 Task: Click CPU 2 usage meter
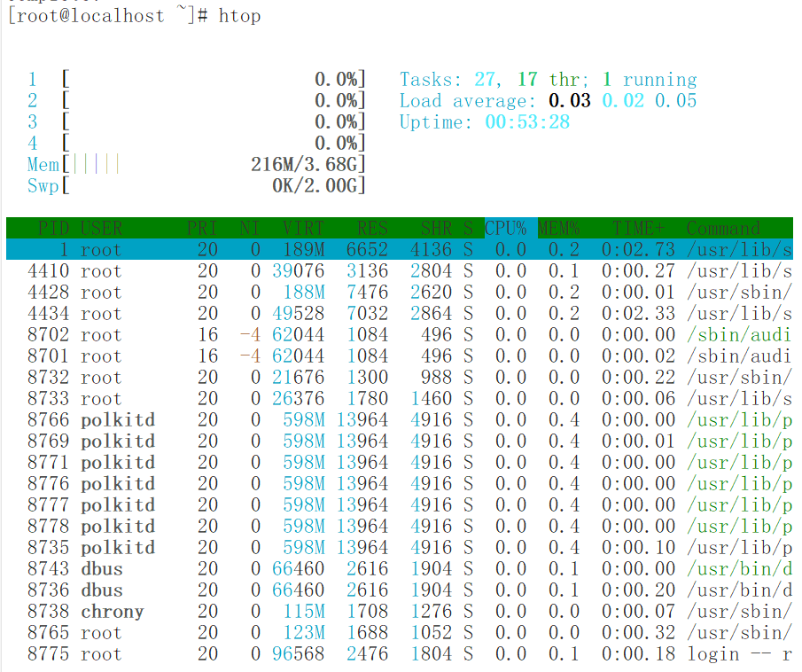(197, 101)
